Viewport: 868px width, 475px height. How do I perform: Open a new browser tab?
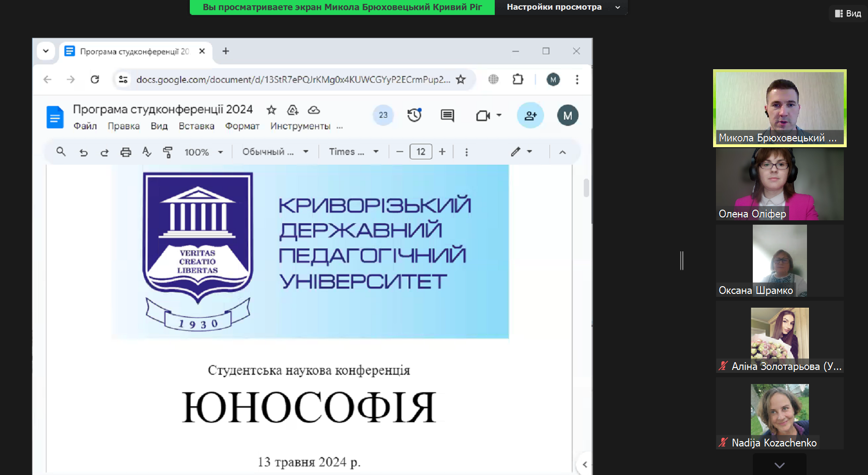[226, 51]
